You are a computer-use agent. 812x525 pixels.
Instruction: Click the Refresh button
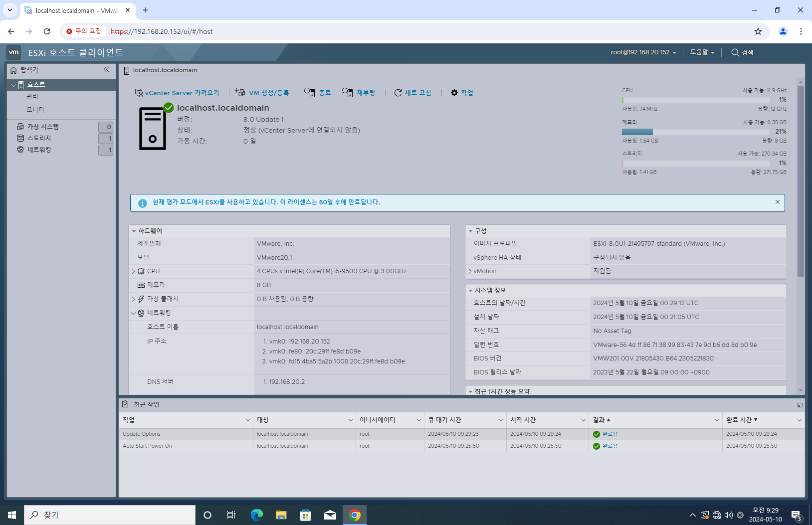pyautogui.click(x=412, y=93)
